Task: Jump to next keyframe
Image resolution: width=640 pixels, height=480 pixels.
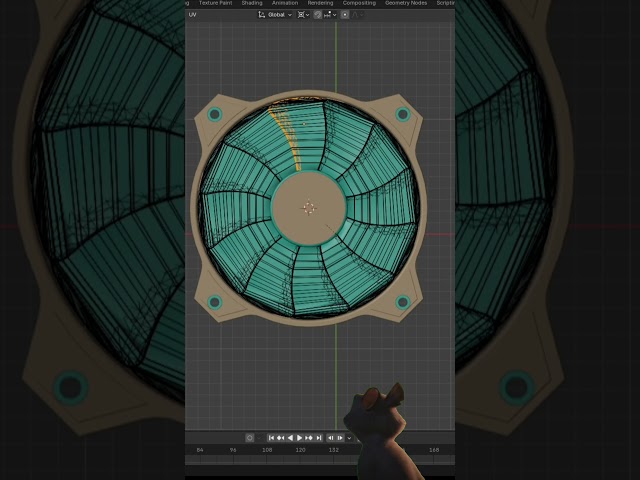Action: [x=309, y=438]
